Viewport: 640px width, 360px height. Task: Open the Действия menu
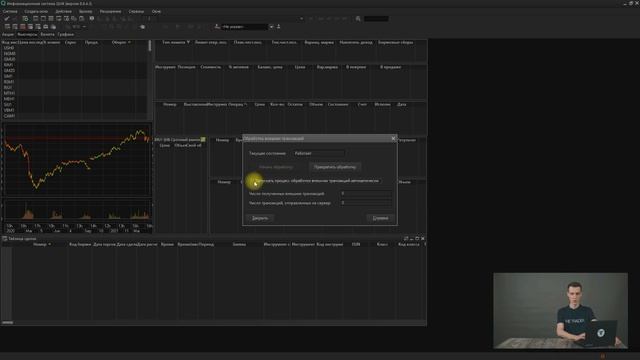[x=63, y=11]
